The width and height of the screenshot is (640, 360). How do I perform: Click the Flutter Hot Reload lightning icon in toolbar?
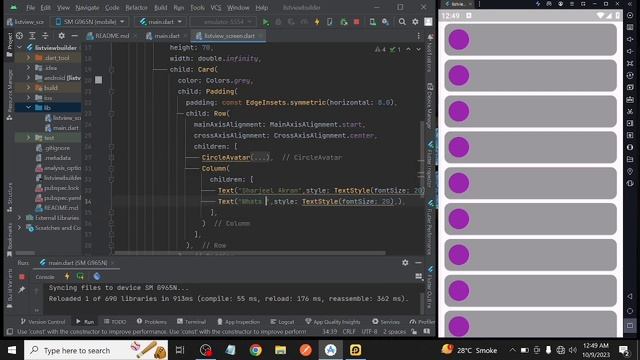pyautogui.click(x=317, y=22)
